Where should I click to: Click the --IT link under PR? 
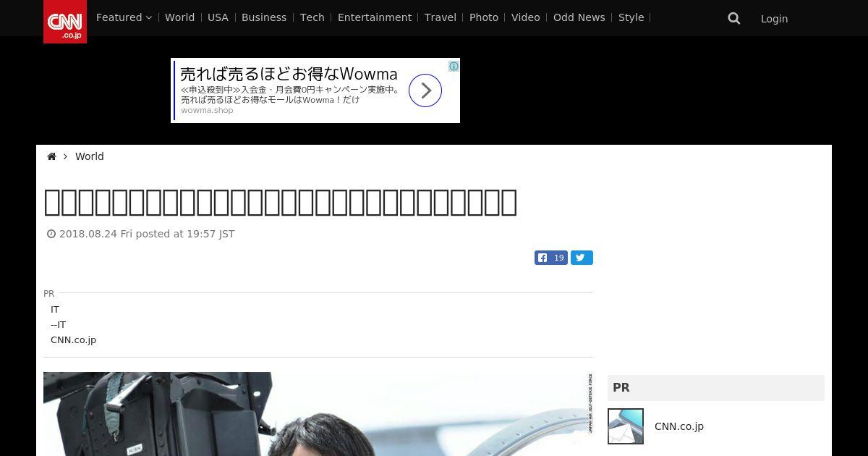pyautogui.click(x=59, y=324)
